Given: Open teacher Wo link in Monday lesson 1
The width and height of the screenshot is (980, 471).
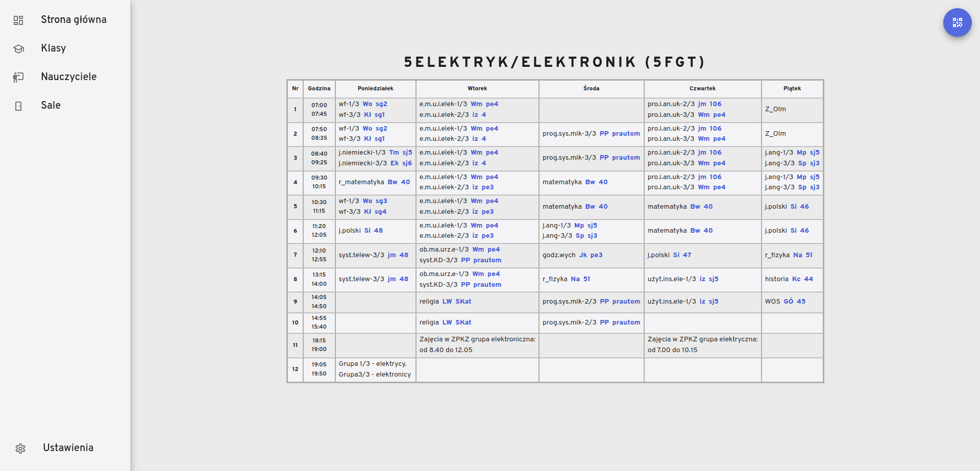Looking at the screenshot, I should click(367, 104).
